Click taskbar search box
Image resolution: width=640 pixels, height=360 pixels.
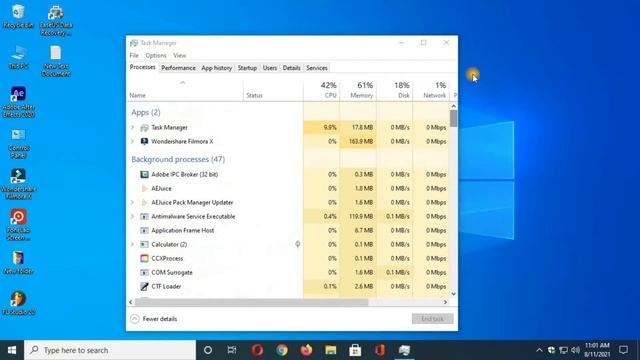(x=110, y=350)
